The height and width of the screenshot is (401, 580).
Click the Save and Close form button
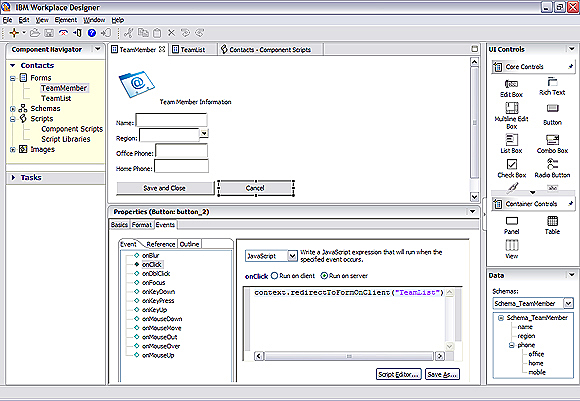pos(165,188)
